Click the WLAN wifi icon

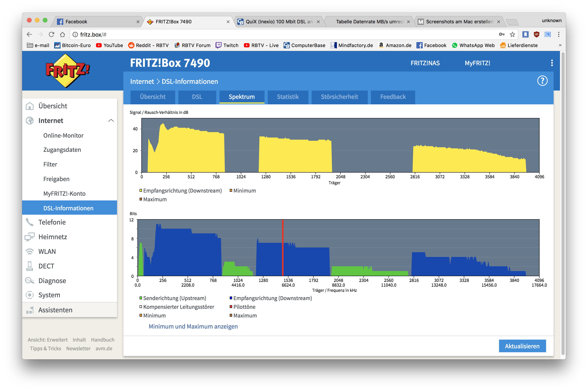[30, 251]
